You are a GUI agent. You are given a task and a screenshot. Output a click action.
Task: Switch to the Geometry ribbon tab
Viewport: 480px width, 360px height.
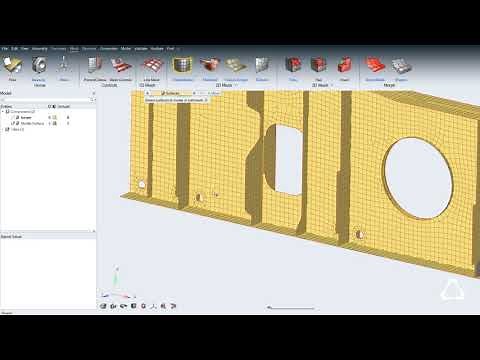click(x=59, y=49)
